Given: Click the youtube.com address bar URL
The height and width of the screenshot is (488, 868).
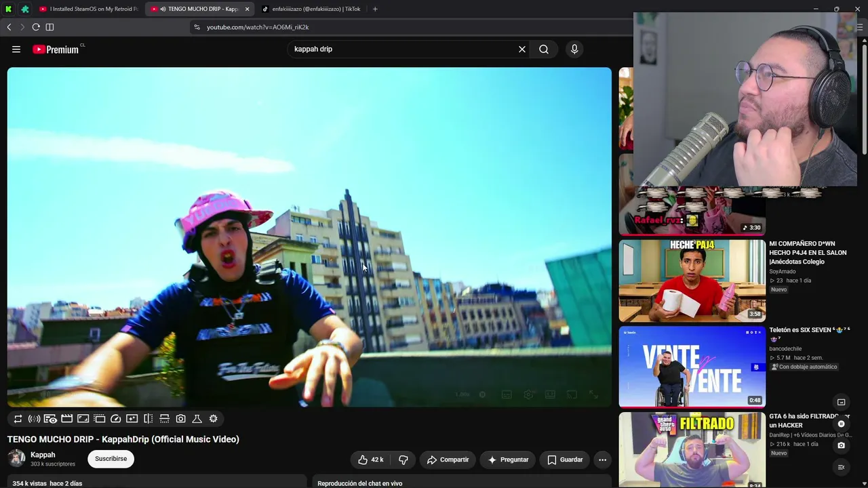Looking at the screenshot, I should tap(258, 27).
